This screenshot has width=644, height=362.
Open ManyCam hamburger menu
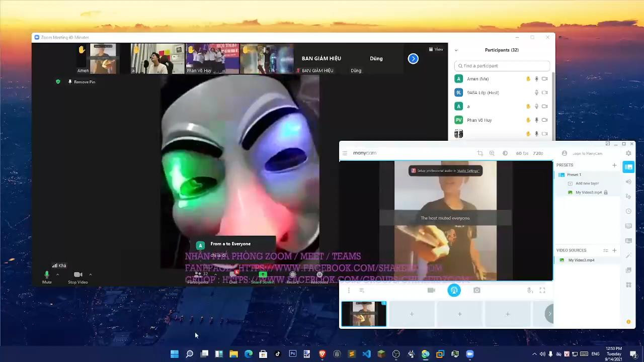coord(345,153)
